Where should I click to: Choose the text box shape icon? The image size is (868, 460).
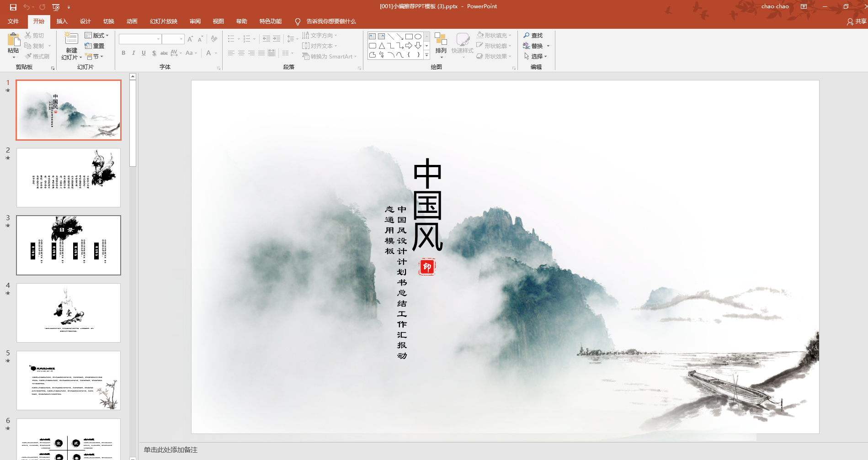pyautogui.click(x=372, y=37)
